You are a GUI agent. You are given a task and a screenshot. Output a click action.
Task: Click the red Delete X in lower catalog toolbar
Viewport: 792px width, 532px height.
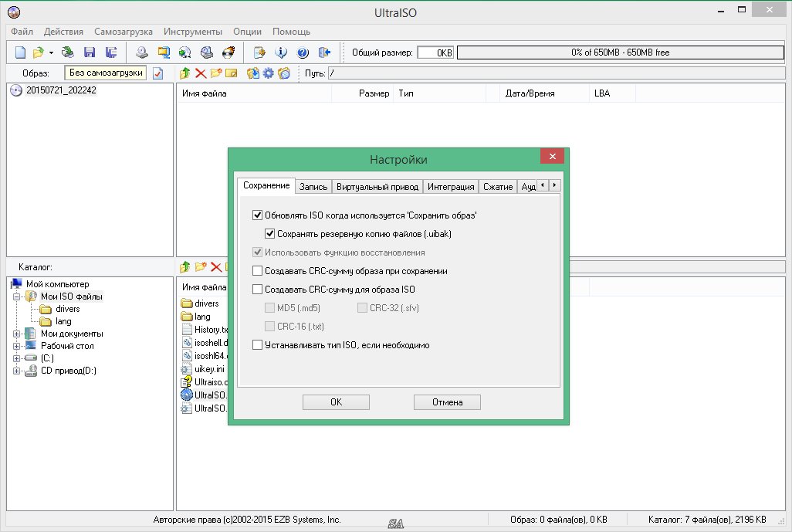pos(216,267)
